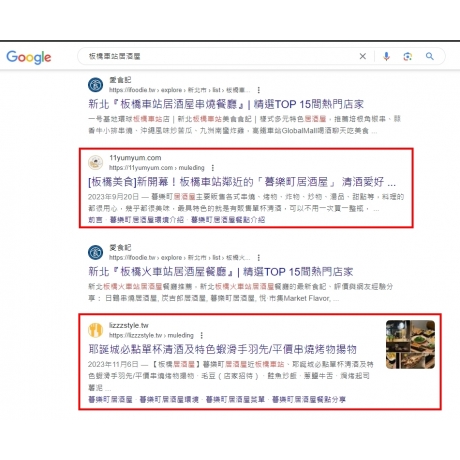Clear the search box with the X icon
Screen dimensions: 460x460
click(363, 56)
